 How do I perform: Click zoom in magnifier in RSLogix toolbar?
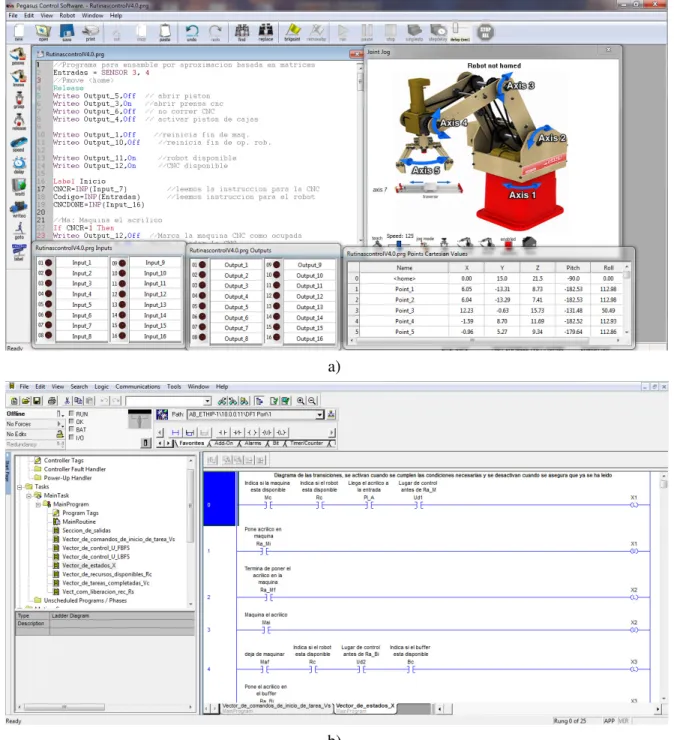(301, 401)
